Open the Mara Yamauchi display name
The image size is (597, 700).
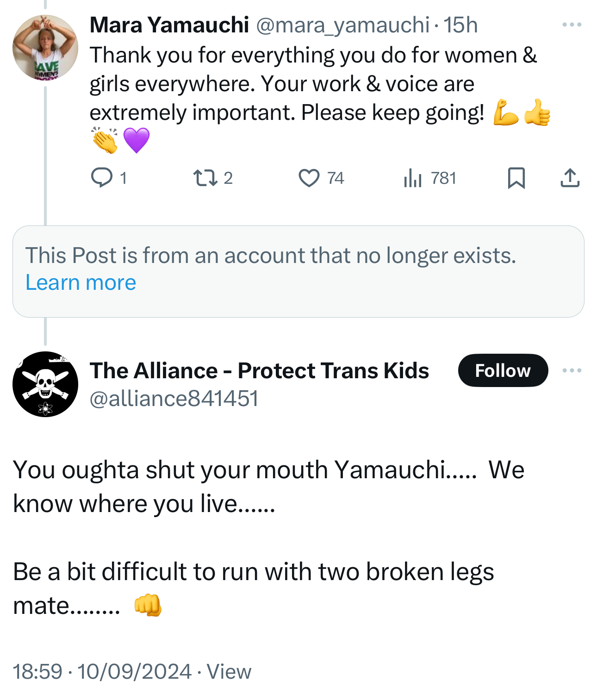(x=169, y=25)
